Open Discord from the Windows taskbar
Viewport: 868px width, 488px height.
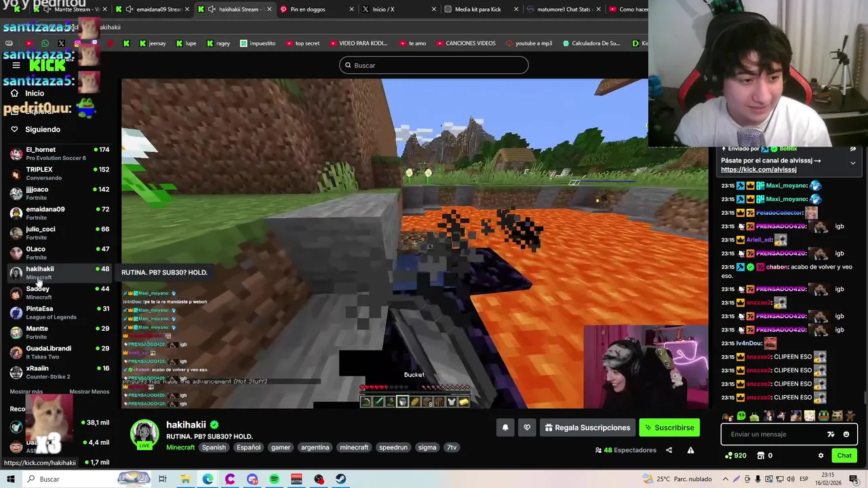(252, 479)
